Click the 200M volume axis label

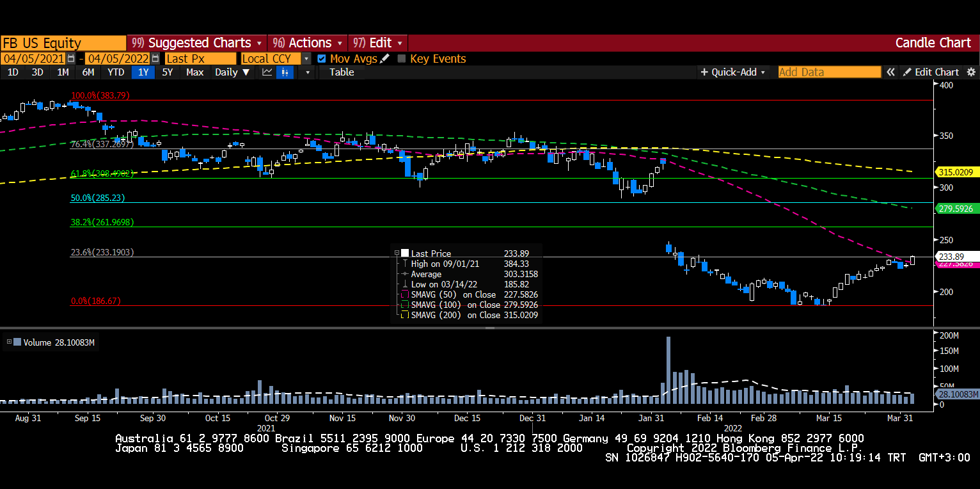click(x=949, y=335)
